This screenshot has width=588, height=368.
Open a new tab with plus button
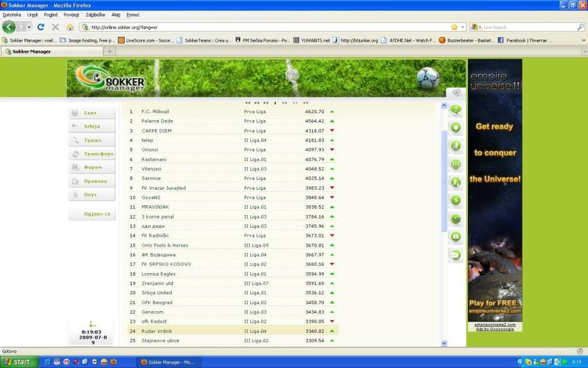(110, 51)
